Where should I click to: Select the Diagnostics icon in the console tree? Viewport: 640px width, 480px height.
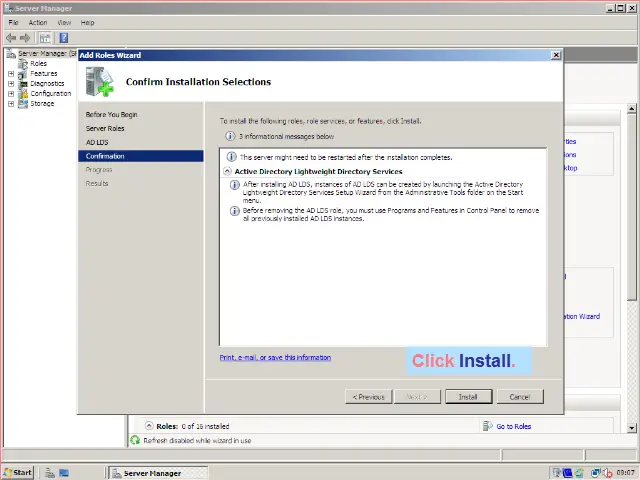tap(23, 84)
